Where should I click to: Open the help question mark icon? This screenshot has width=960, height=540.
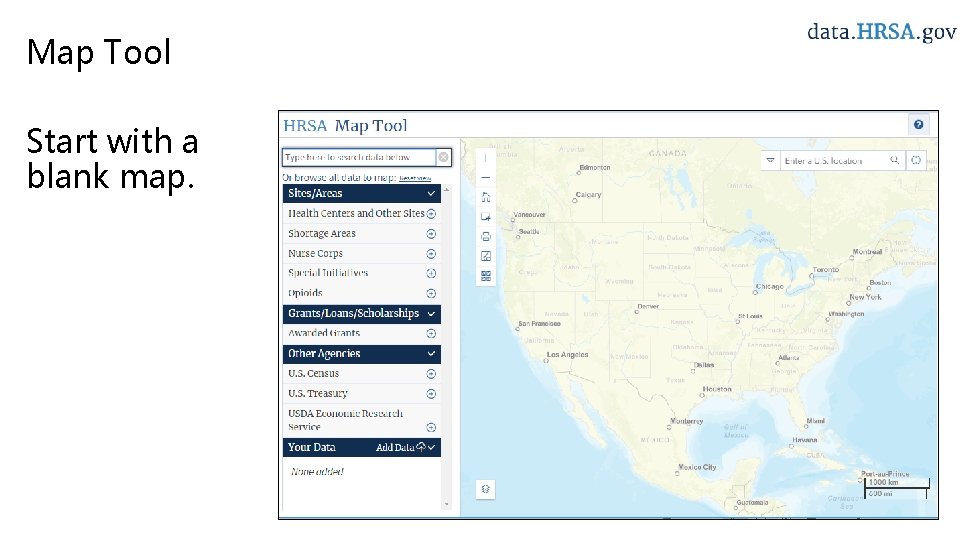coord(918,124)
